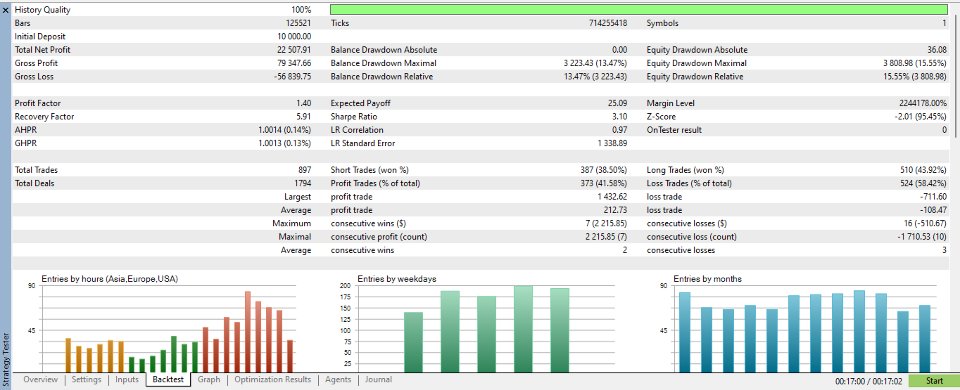Select the Total Net Profit value 22 507.91

pos(294,50)
